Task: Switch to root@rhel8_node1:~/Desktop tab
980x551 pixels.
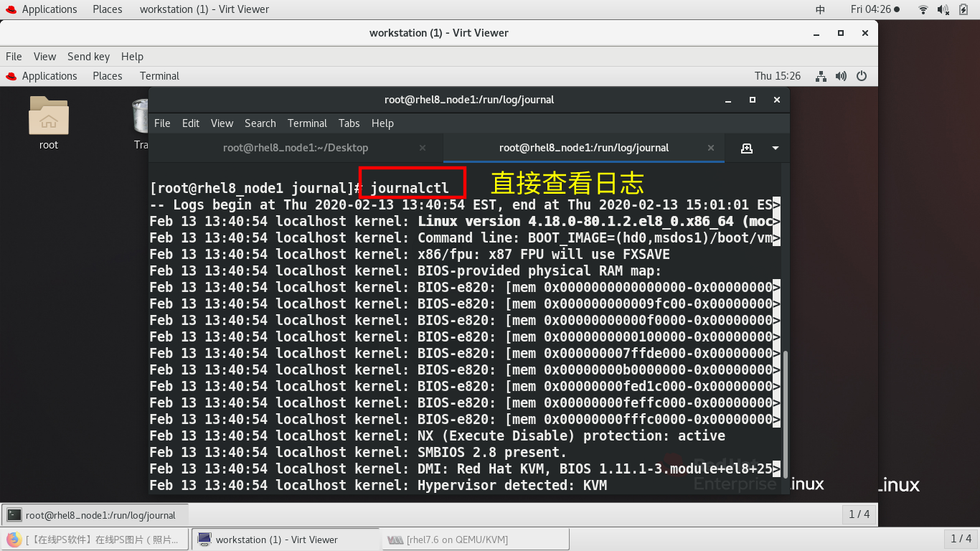Action: pos(296,148)
